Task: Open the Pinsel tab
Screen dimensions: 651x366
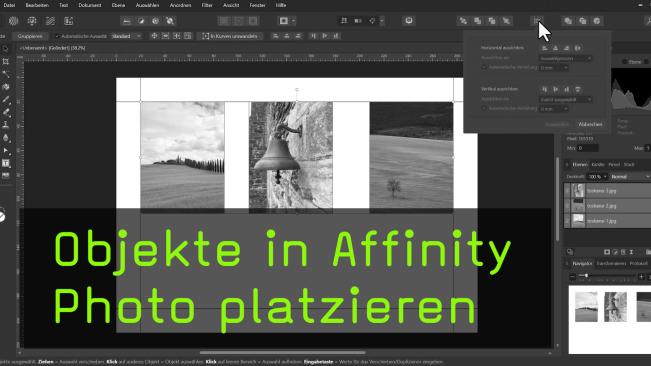Action: 614,165
